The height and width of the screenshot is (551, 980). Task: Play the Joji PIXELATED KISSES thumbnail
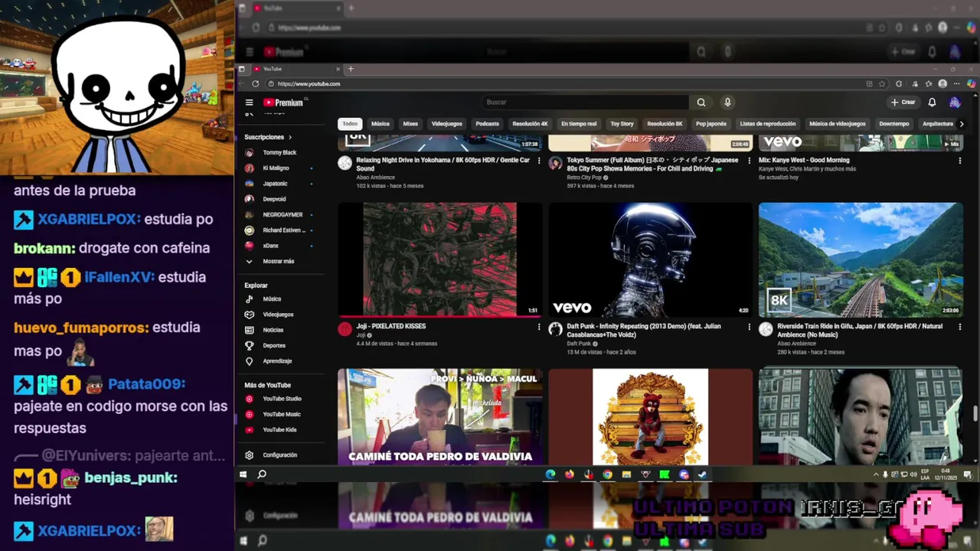pos(440,259)
